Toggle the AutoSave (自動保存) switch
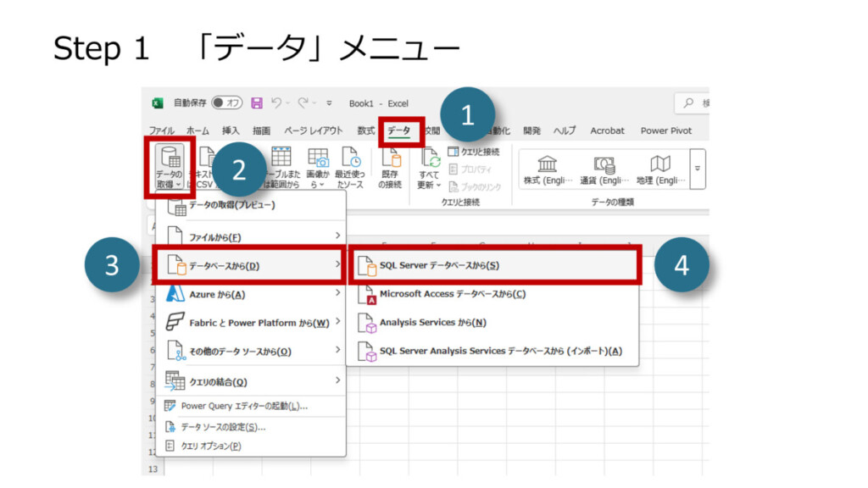This screenshot has width=868, height=488. tap(227, 103)
